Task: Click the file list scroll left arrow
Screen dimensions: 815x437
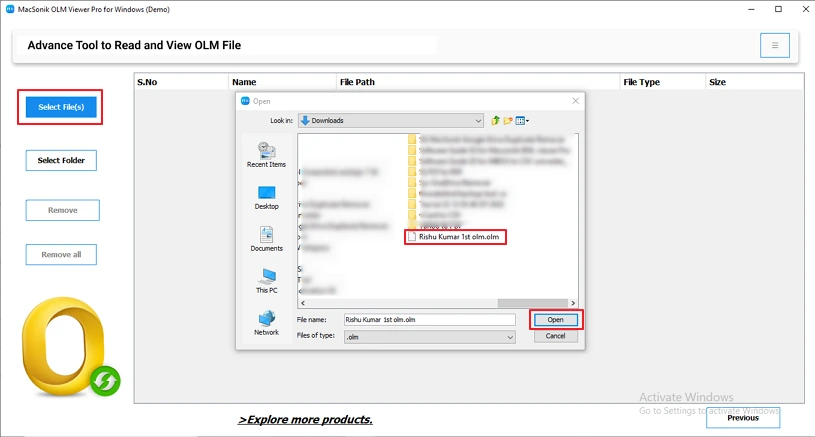Action: pos(303,303)
